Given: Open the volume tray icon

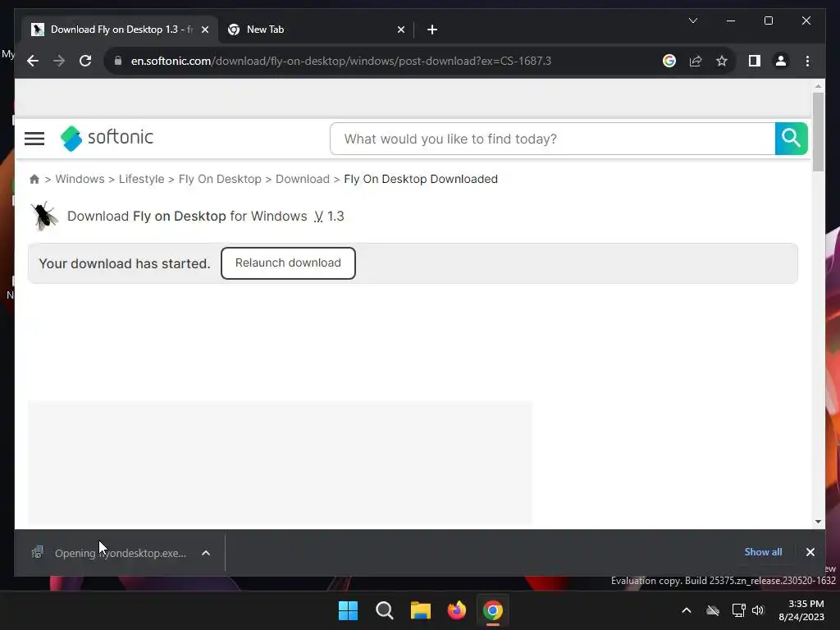Looking at the screenshot, I should pyautogui.click(x=758, y=610).
